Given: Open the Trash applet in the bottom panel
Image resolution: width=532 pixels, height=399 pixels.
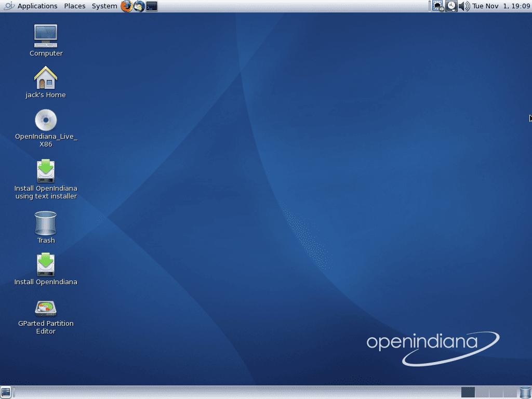Looking at the screenshot, I should point(525,393).
